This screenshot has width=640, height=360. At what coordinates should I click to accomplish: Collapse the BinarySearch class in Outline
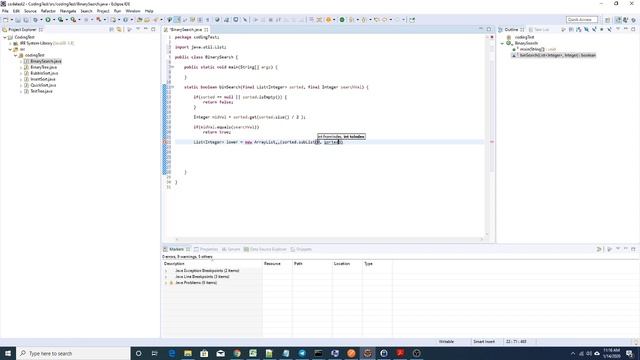click(x=502, y=43)
